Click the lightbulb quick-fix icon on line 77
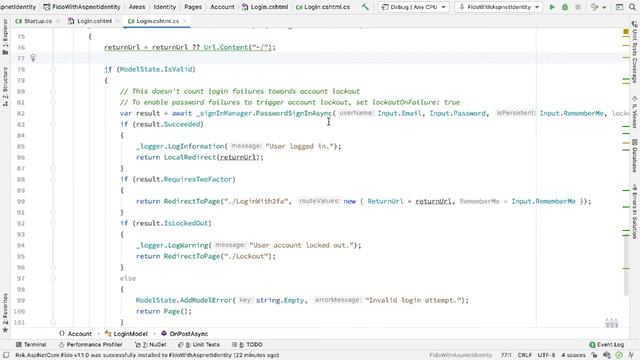Viewport: 640px width, 360px height. [33, 58]
